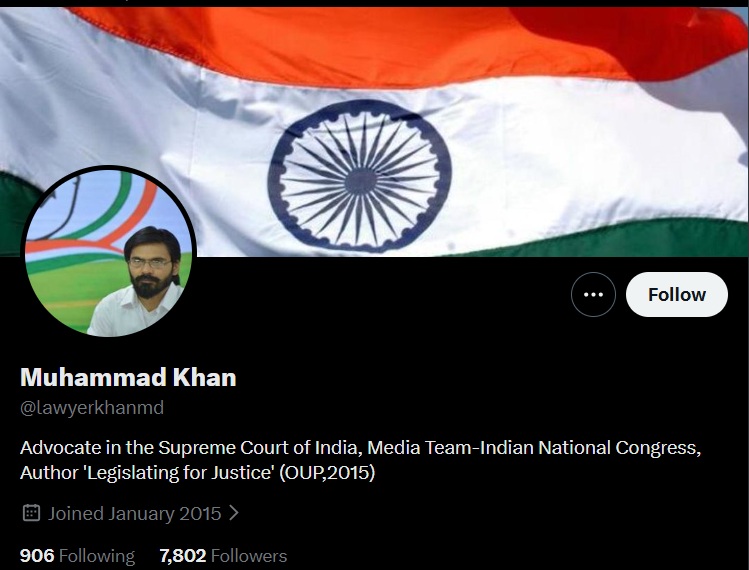Open the 906 Following list
Screen dimensions: 749x570
[x=77, y=556]
